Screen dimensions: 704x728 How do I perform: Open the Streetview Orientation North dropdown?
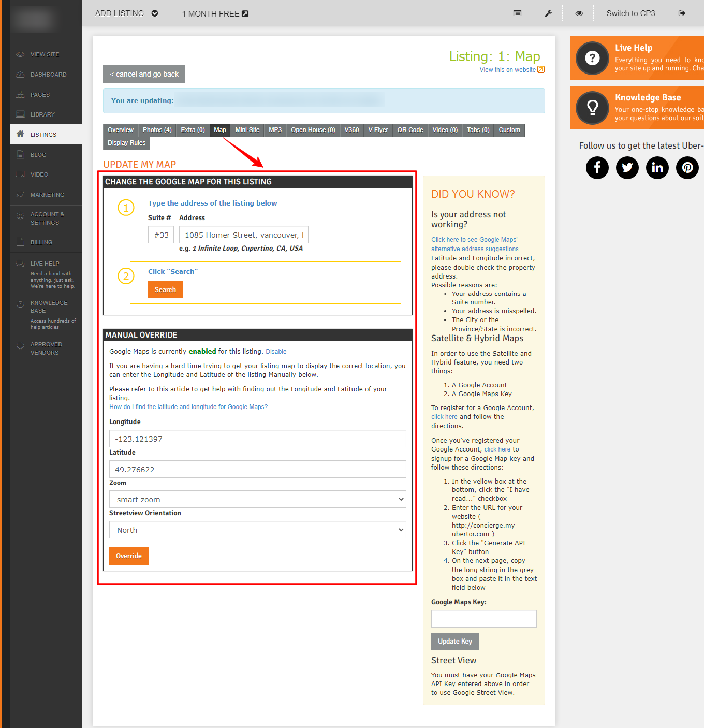258,530
